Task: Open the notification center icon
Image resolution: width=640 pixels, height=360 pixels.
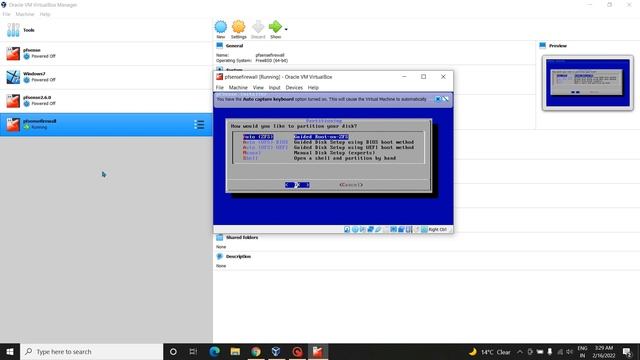Action: (x=627, y=352)
